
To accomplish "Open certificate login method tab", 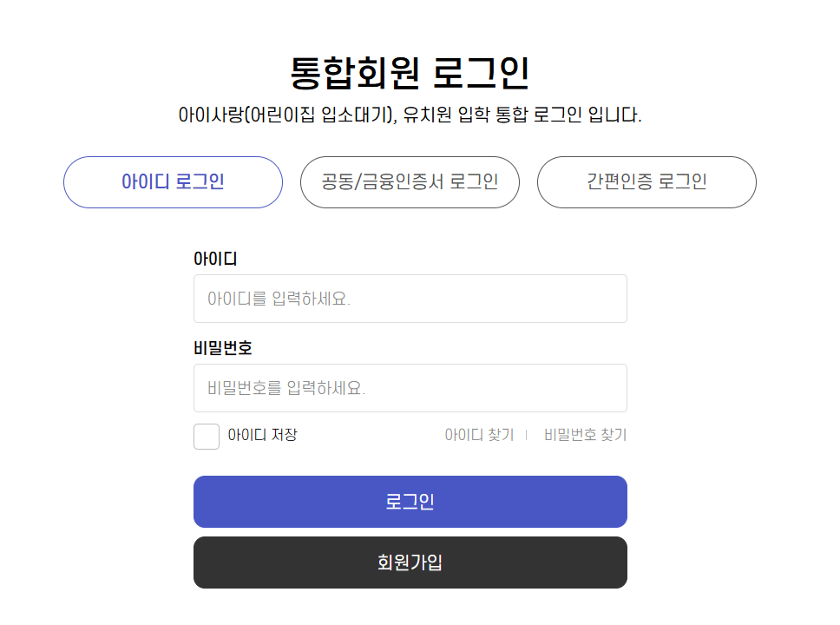I will point(409,182).
